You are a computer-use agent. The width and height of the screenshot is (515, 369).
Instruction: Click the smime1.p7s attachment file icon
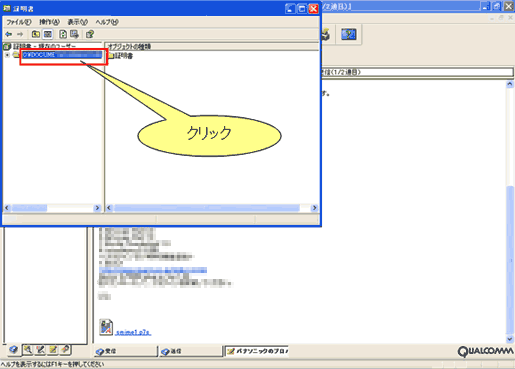106,327
